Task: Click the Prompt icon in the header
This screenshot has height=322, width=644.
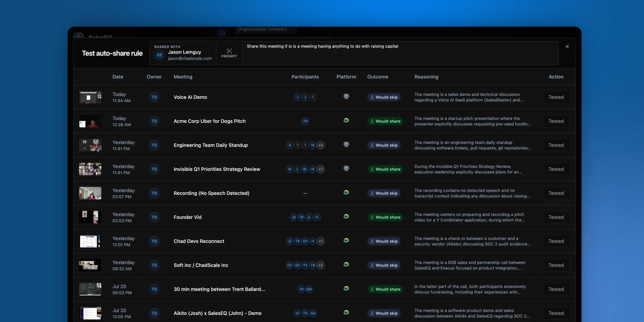Action: tap(229, 51)
